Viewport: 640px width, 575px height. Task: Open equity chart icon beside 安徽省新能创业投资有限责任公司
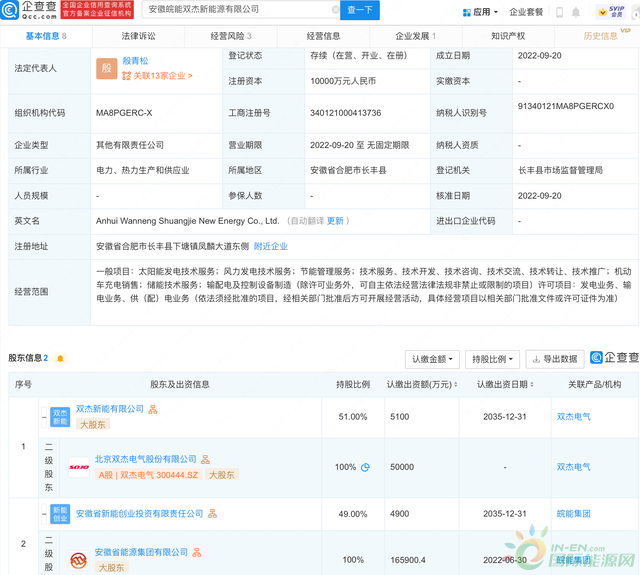point(212,514)
